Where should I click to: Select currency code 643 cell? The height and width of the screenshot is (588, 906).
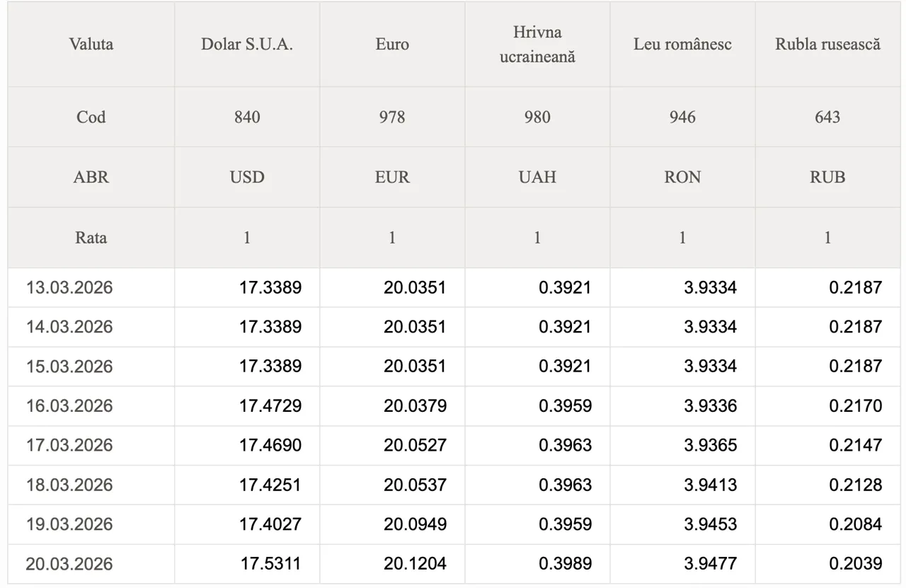pos(827,117)
